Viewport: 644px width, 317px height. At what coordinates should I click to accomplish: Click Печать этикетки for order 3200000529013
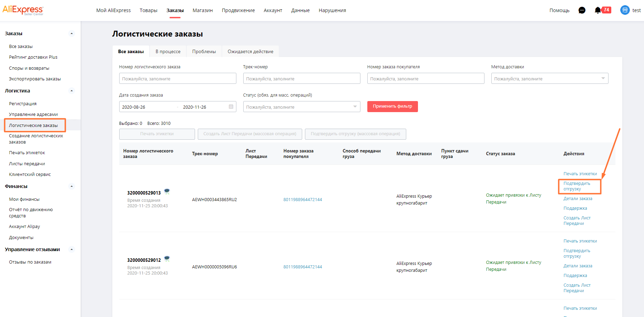click(x=580, y=174)
